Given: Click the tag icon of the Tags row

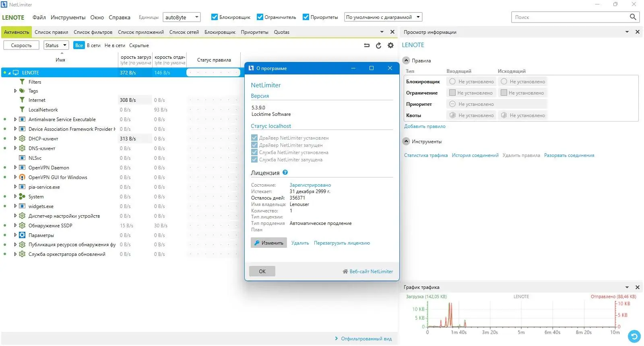Looking at the screenshot, I should (22, 91).
